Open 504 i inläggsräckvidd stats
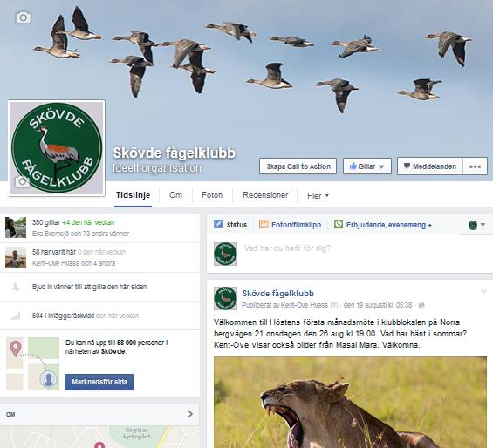This screenshot has height=448, width=493. coord(86,316)
